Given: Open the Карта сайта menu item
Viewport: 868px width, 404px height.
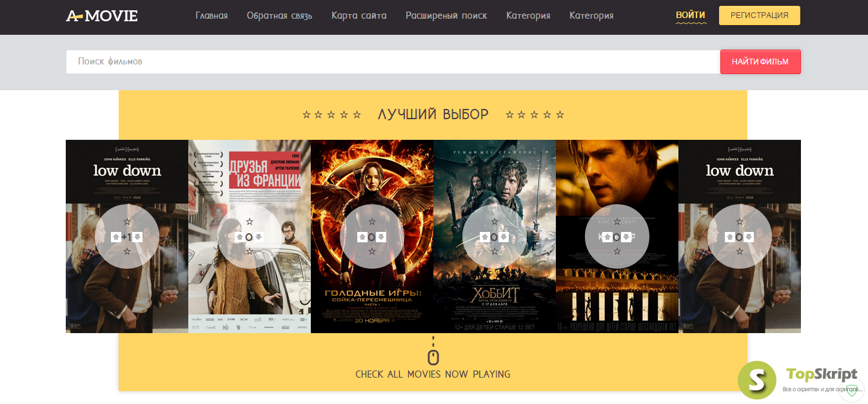Looking at the screenshot, I should 359,15.
